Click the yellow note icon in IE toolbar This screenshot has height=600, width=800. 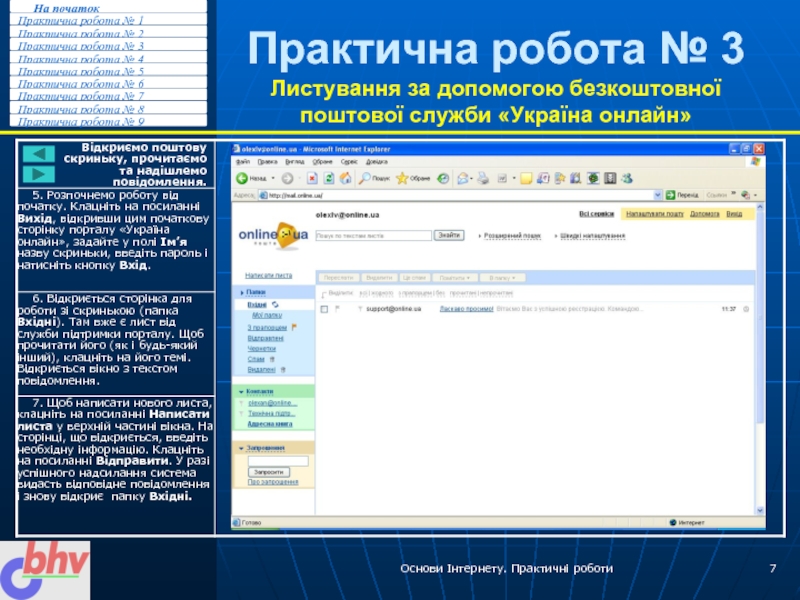(526, 178)
